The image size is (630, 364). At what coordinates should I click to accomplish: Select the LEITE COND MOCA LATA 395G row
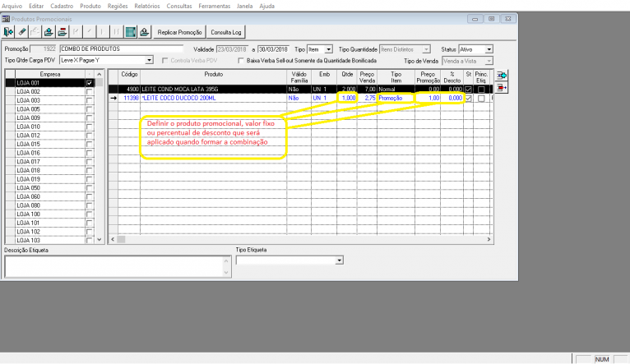pyautogui.click(x=300, y=89)
